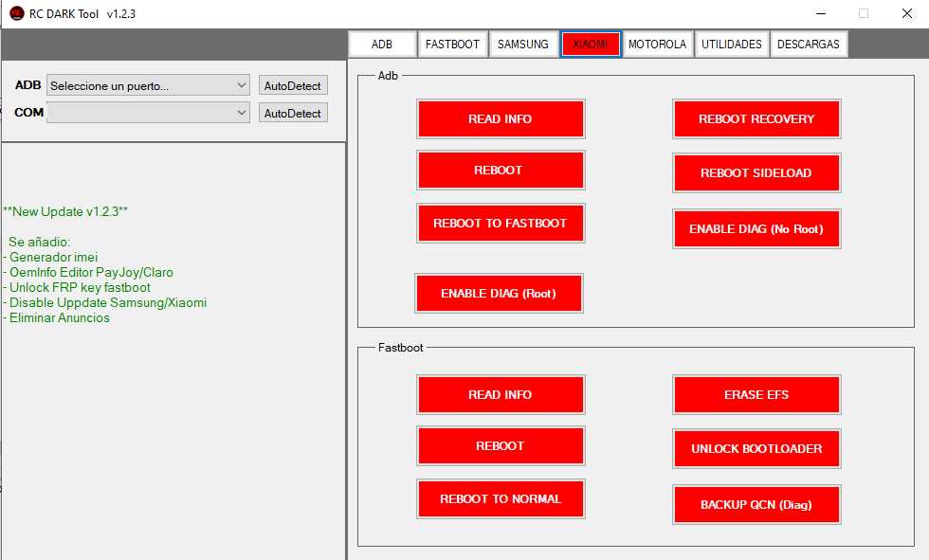Select the SAMSUNG tab
Screen dimensions: 929x560
(x=522, y=45)
